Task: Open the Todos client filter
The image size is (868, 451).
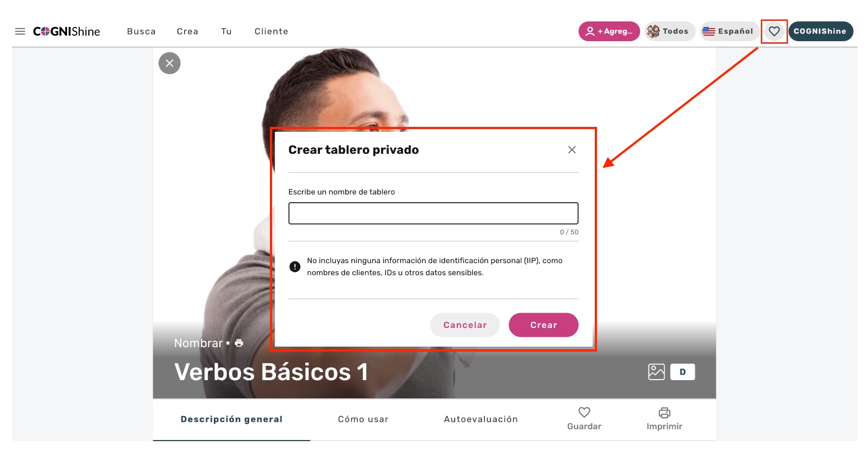Action: click(x=670, y=31)
